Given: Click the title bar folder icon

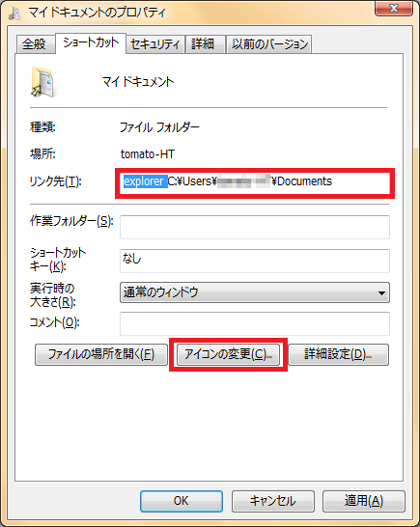Looking at the screenshot, I should (14, 14).
